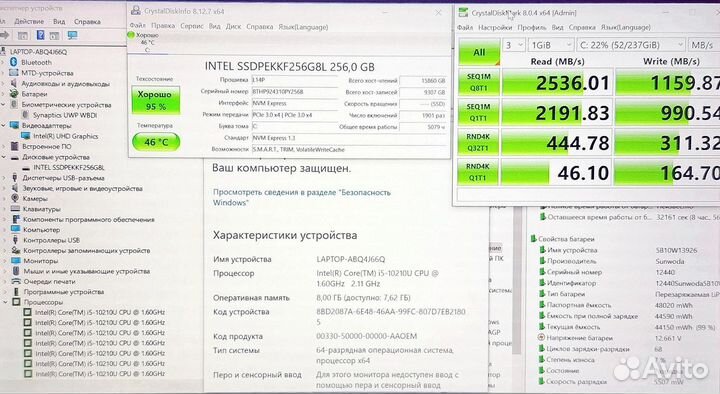Click the 2536.01 read result bar
Screen dimensions: 720x394
(x=557, y=83)
